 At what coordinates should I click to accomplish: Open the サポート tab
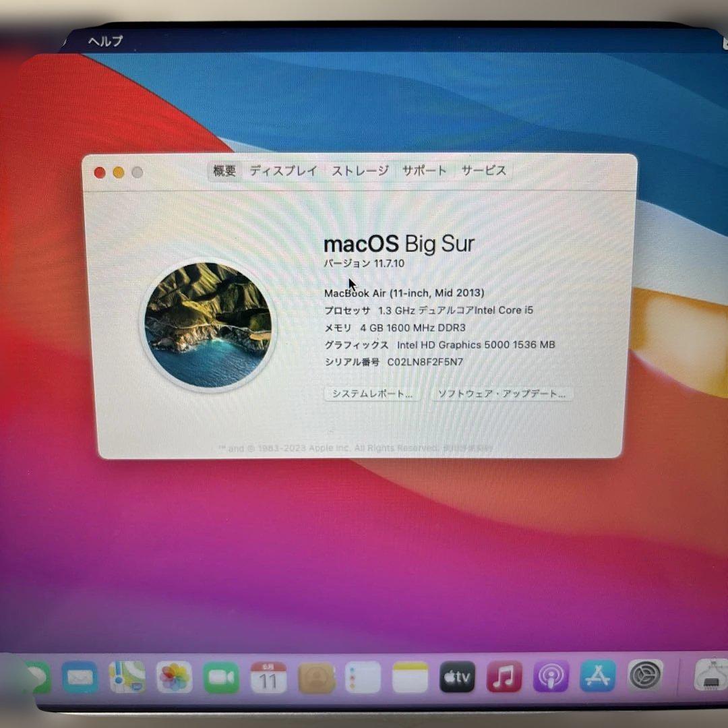[x=424, y=171]
